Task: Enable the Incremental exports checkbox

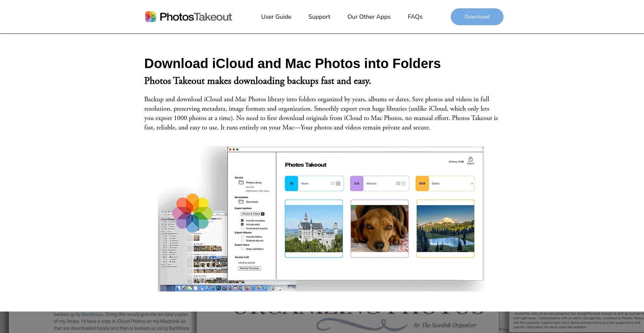Action: [x=242, y=228]
